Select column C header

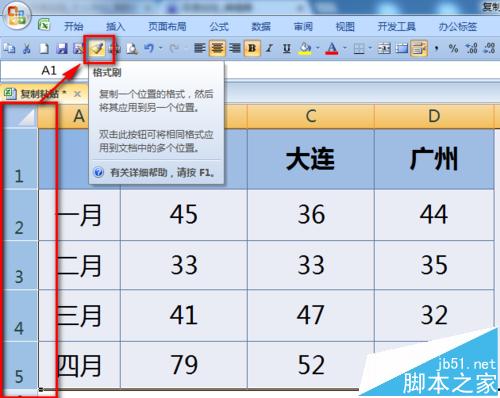coord(311,116)
